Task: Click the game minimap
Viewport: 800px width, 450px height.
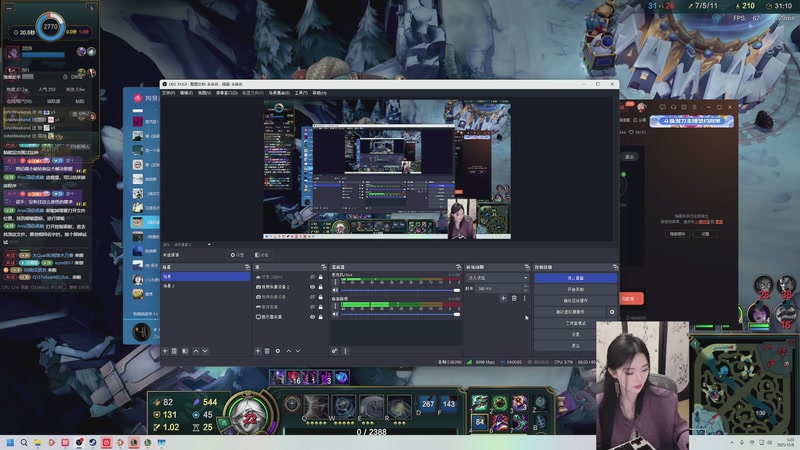Action: click(743, 386)
